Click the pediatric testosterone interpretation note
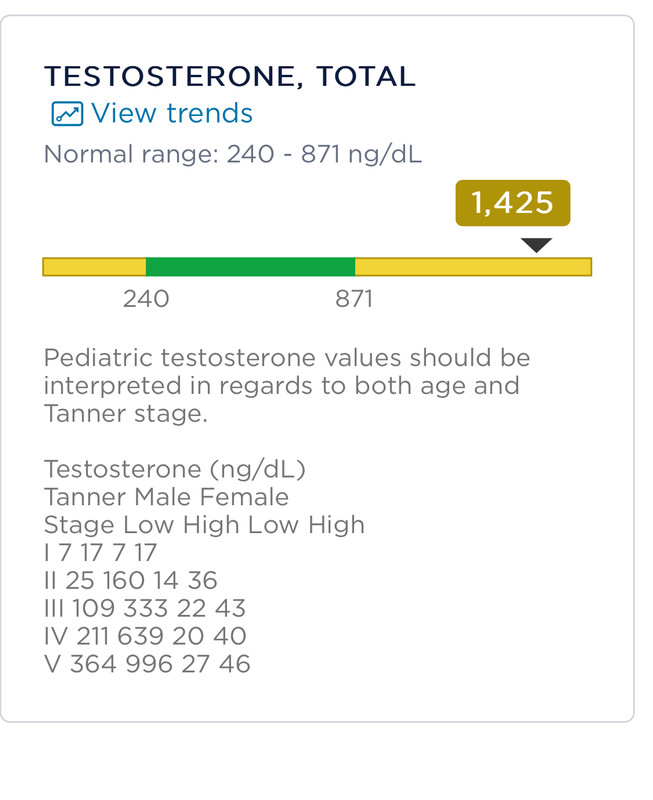Image resolution: width=653 pixels, height=800 pixels. click(x=286, y=385)
